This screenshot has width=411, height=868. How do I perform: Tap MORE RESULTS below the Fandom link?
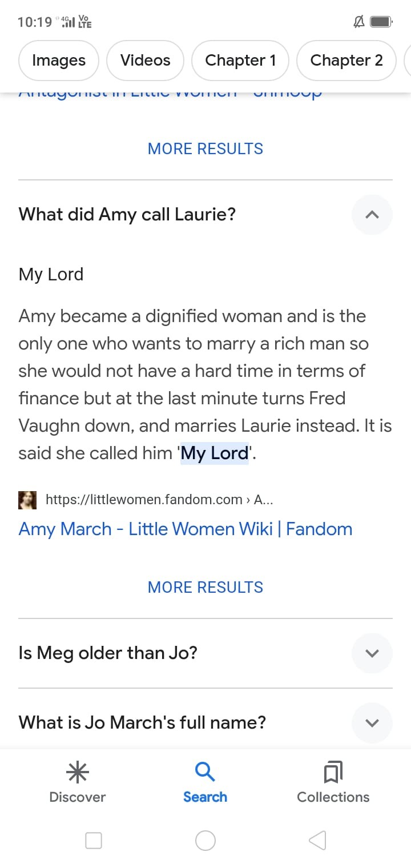(x=205, y=588)
